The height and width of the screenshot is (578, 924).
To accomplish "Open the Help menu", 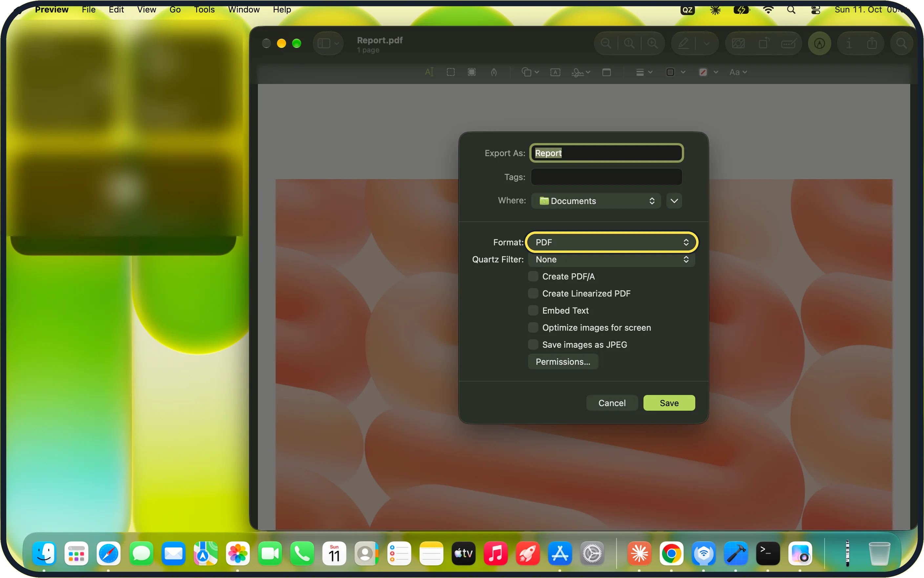I will 282,10.
